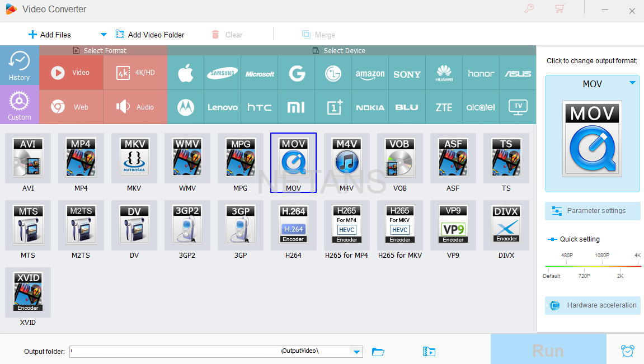Choose the LG device brand
This screenshot has width=644, height=364.
pyautogui.click(x=333, y=73)
